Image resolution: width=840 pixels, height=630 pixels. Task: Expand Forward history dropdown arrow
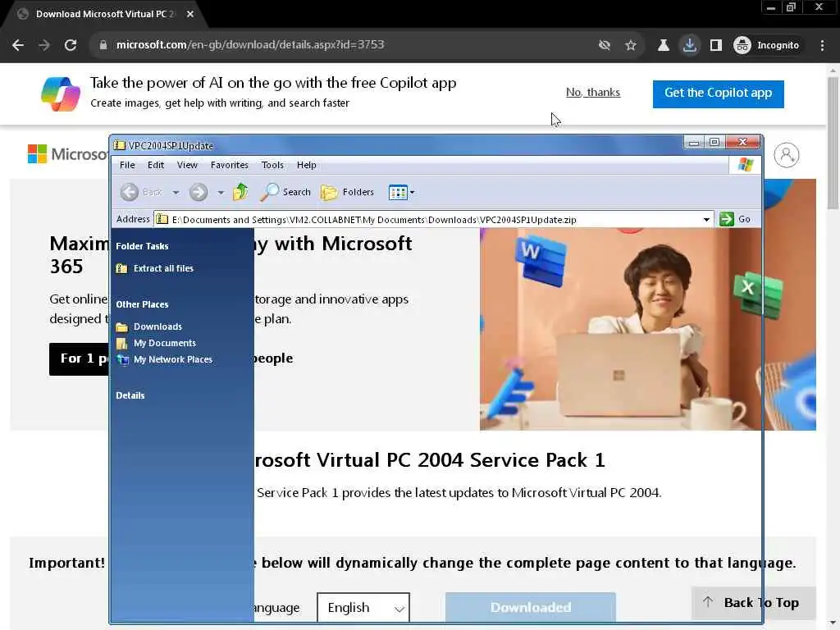pos(221,192)
